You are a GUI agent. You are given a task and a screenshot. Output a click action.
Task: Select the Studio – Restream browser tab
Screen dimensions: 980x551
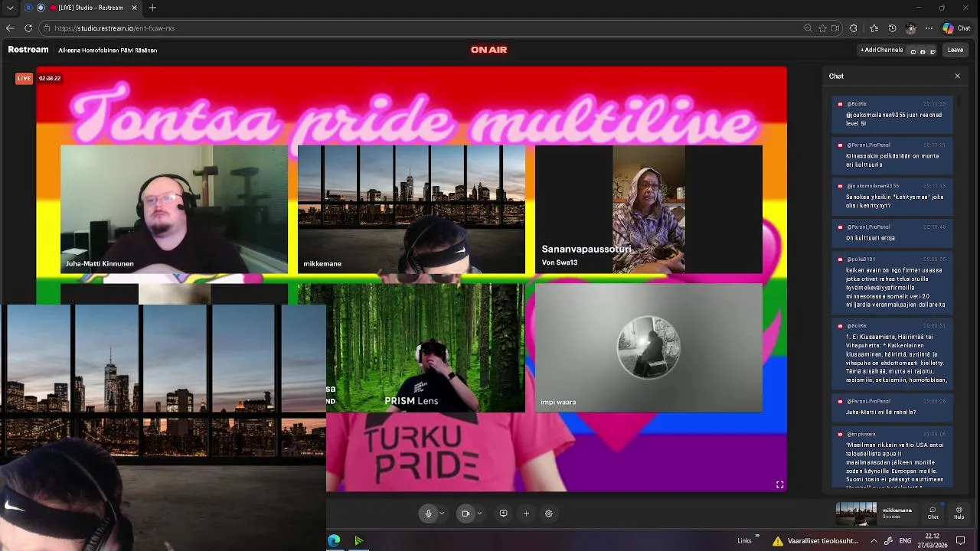(90, 8)
